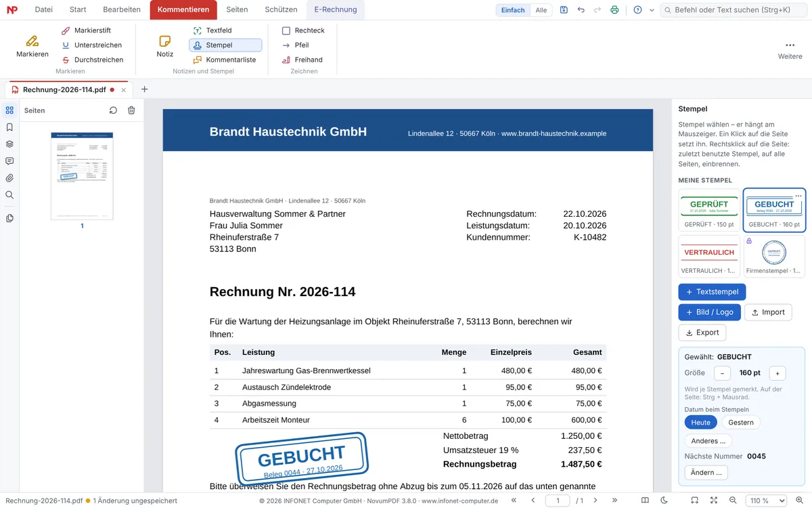Screen dimensions: 812x508
Task: Choose the Markierstift tool
Action: coord(86,30)
